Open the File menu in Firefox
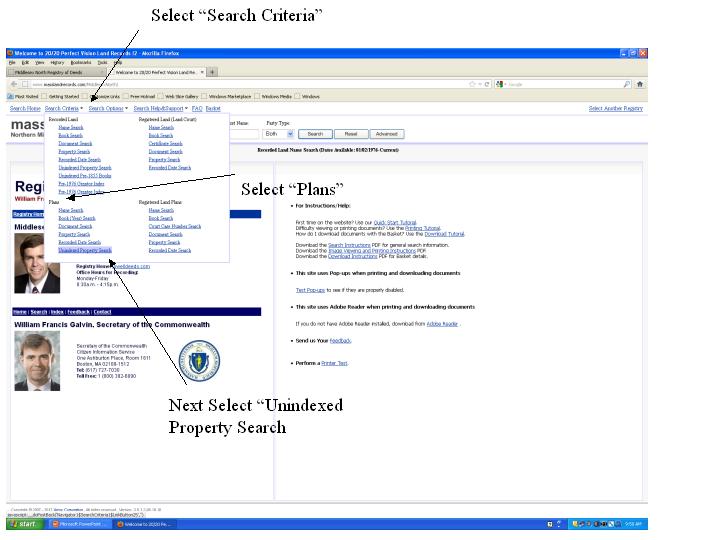 point(12,62)
